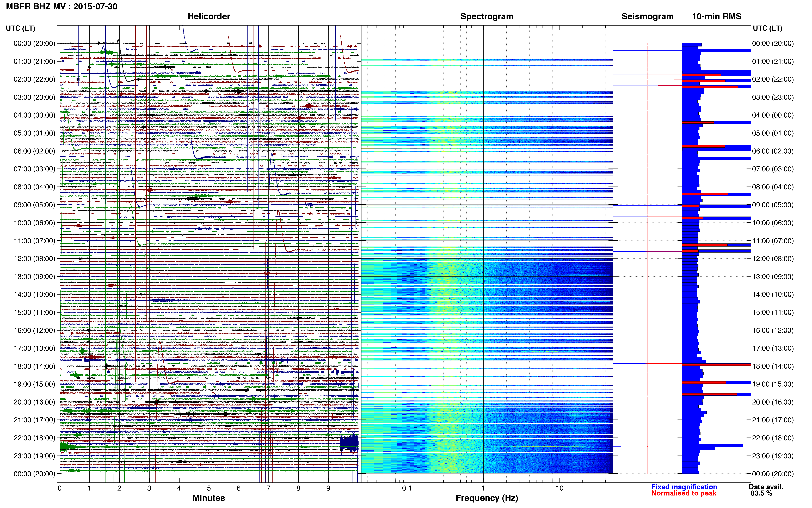Select "08:00 (04:00)" on the Helicorder time axis
The width and height of the screenshot is (812, 508).
[34, 187]
